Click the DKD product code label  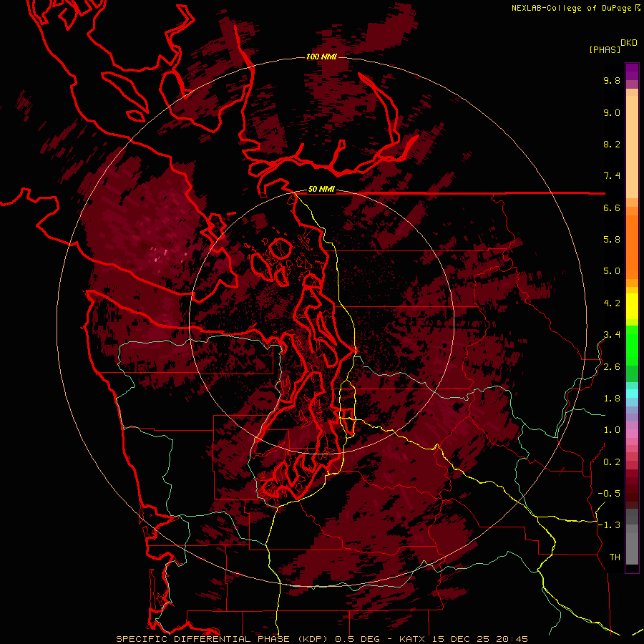pyautogui.click(x=629, y=43)
